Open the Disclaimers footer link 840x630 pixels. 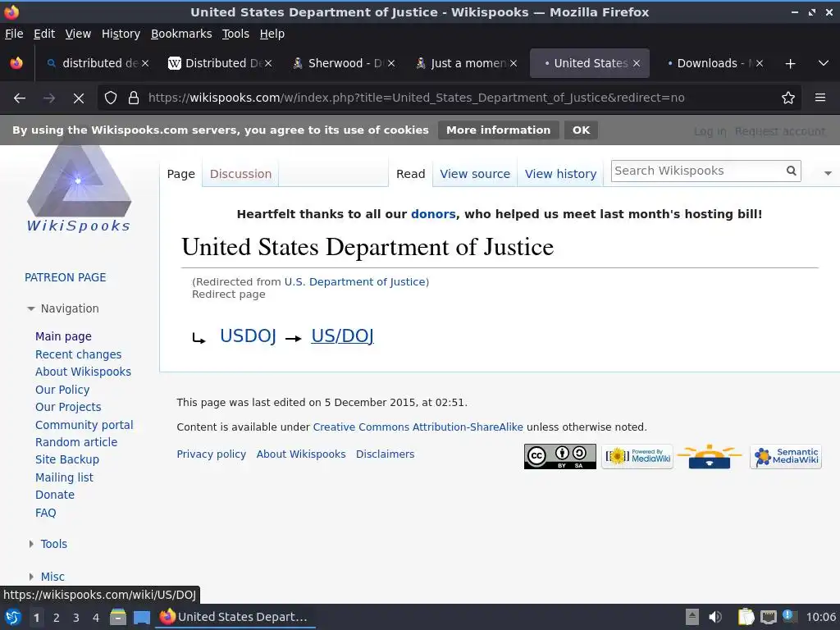386,454
